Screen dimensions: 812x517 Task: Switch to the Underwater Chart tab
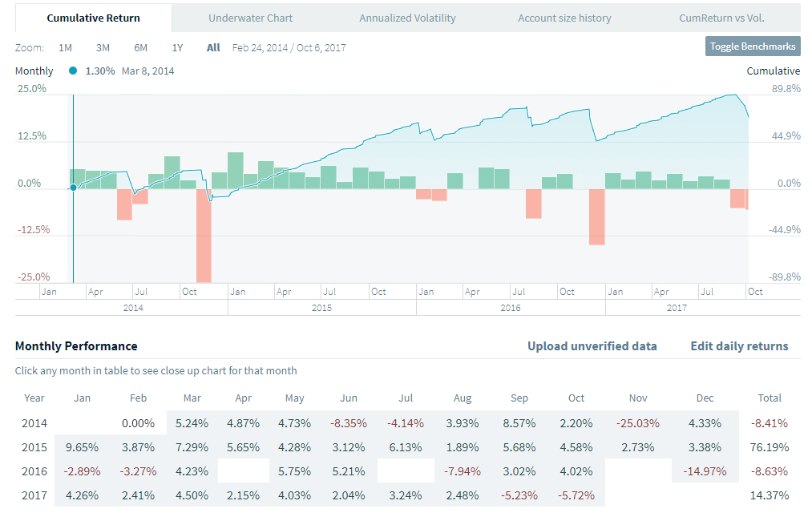(x=250, y=18)
